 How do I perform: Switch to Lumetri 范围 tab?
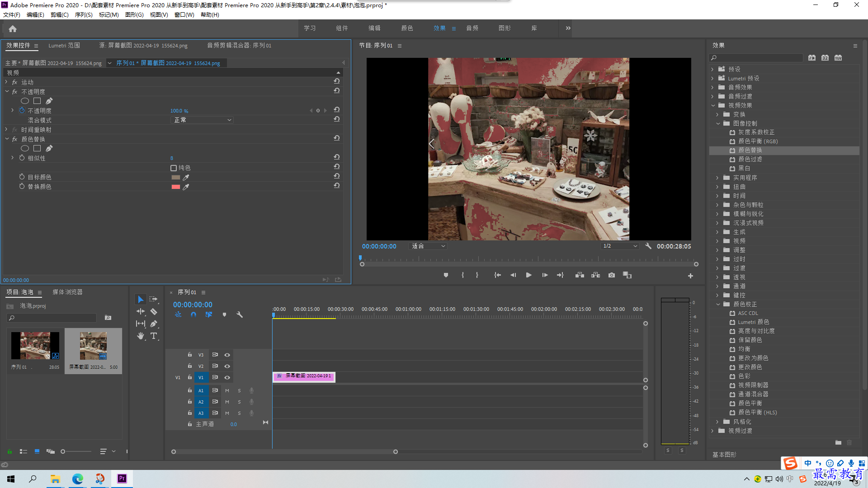click(x=64, y=46)
